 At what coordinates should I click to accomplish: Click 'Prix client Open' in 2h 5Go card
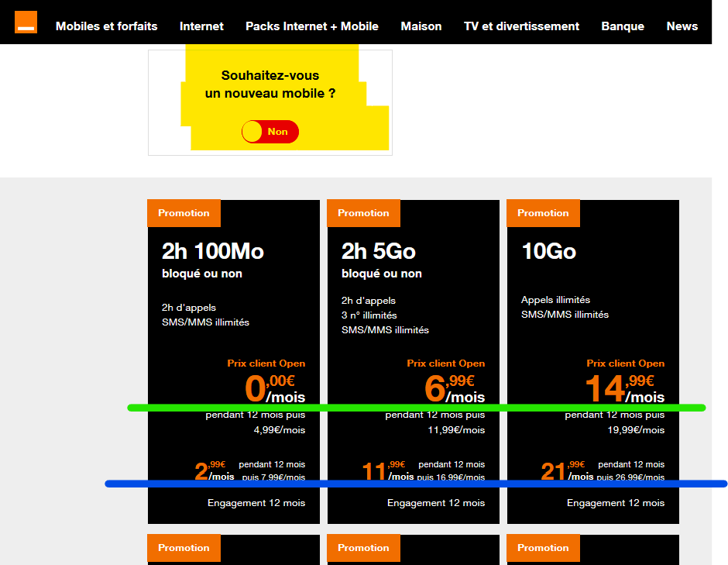click(x=446, y=363)
